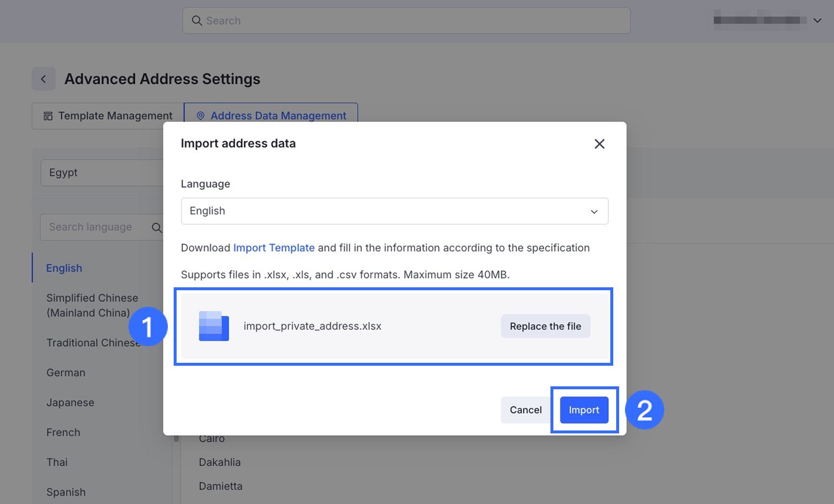Choose Japanese from the language list
834x504 pixels.
70,403
